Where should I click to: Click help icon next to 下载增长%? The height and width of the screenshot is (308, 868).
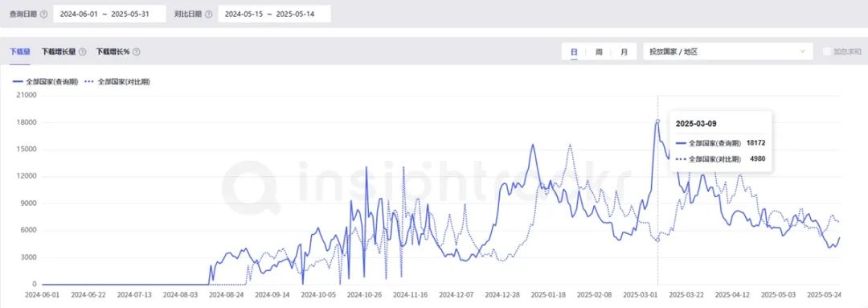136,51
